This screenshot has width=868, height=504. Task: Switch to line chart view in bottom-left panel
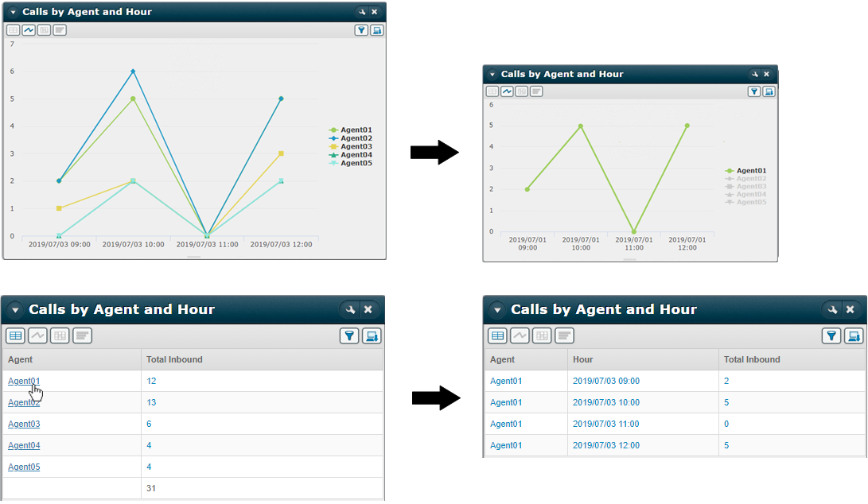click(37, 335)
